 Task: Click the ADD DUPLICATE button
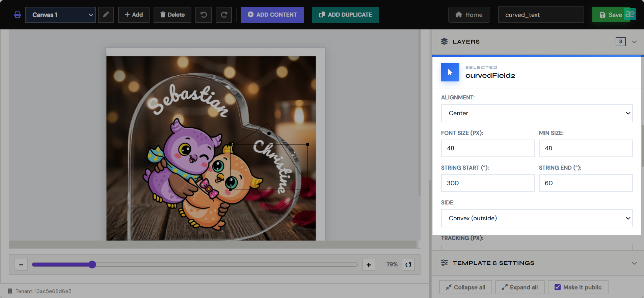(346, 15)
